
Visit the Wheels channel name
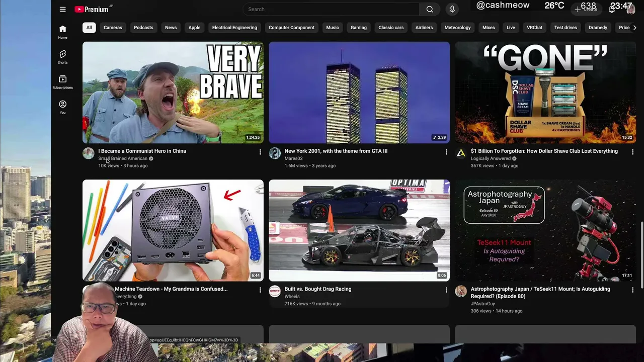292,297
